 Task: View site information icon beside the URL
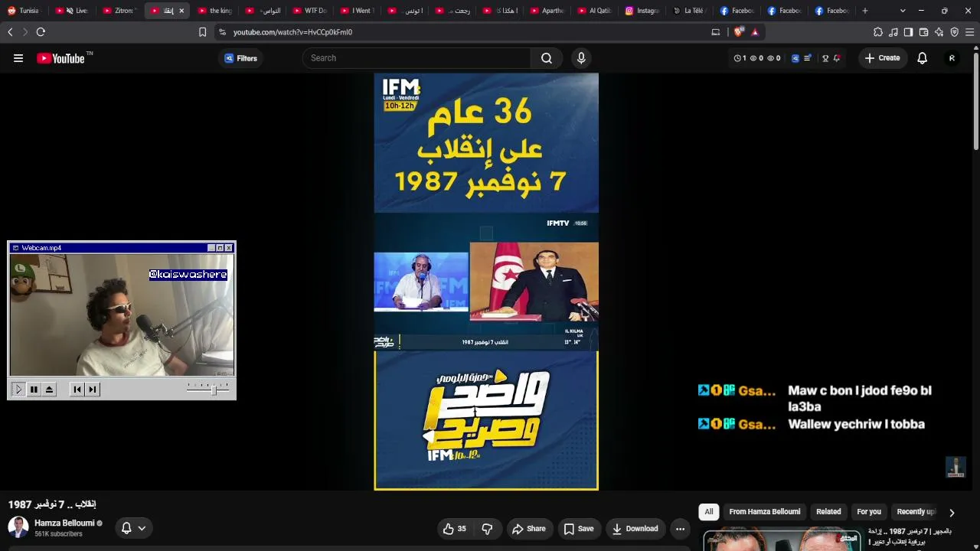(x=222, y=32)
